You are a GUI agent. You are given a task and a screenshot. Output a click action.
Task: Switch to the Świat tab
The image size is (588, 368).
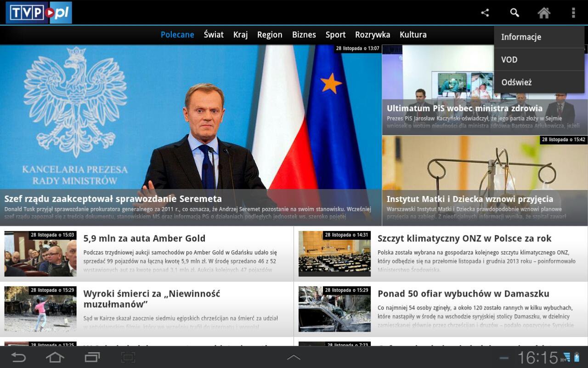pyautogui.click(x=214, y=34)
